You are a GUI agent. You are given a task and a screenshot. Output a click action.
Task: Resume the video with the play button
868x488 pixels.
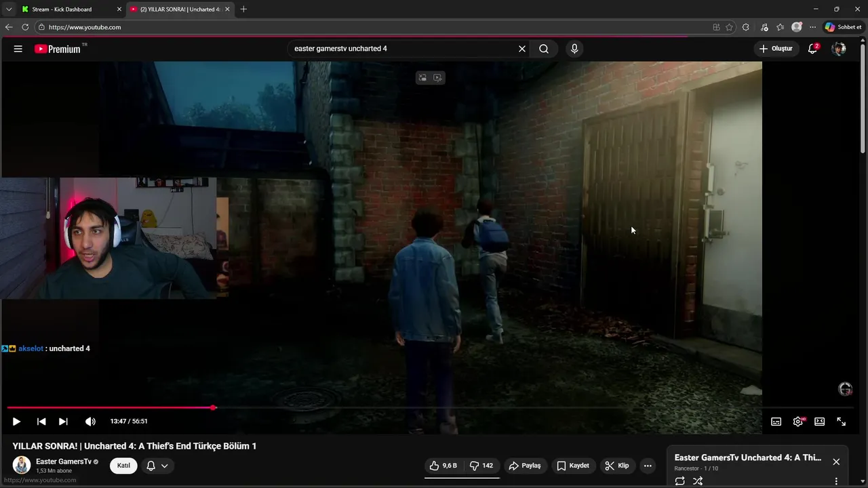(16, 422)
